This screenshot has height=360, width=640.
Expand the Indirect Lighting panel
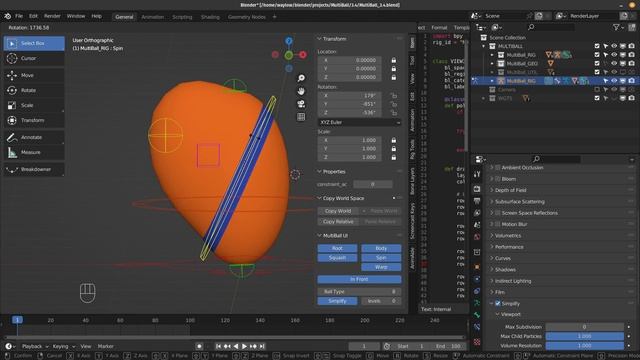click(513, 281)
